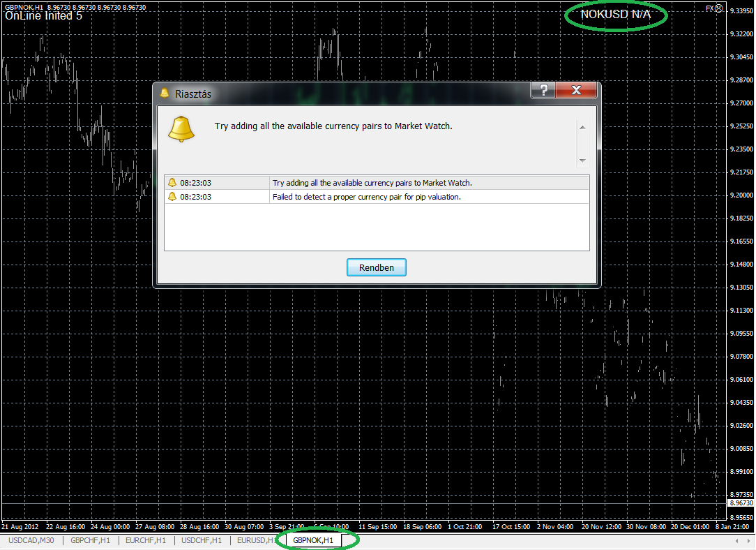Click the bell icon in Riasztás title bar
The width and height of the screenshot is (756, 550).
point(165,93)
